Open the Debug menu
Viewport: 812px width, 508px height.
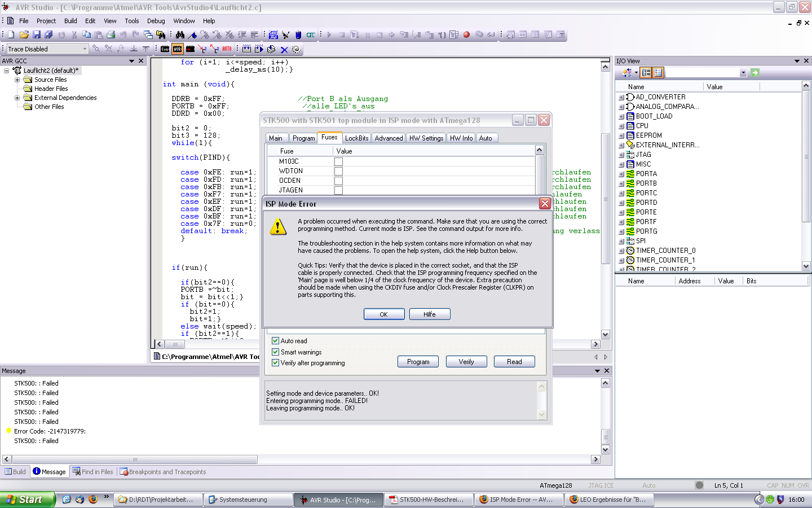coord(156,21)
